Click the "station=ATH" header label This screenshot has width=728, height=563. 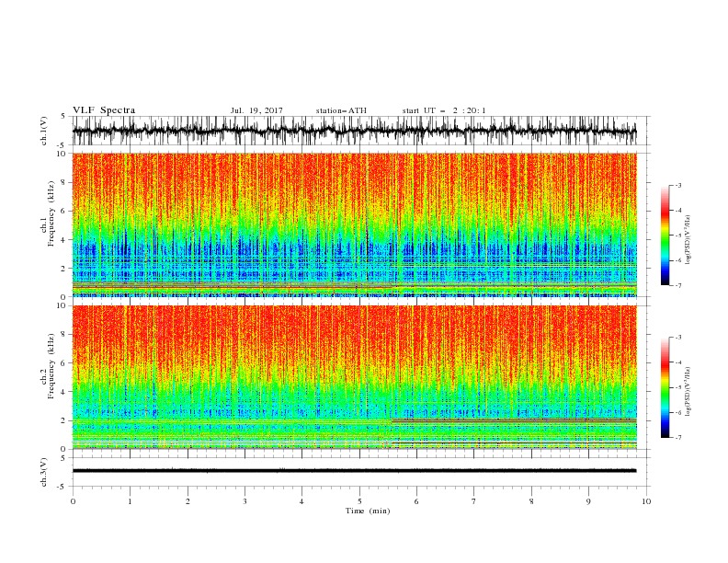tap(341, 110)
